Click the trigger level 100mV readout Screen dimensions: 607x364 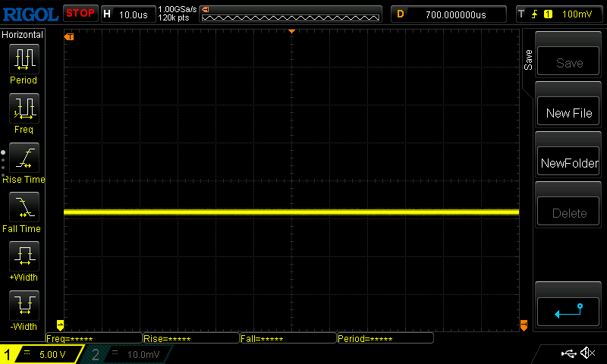point(577,14)
